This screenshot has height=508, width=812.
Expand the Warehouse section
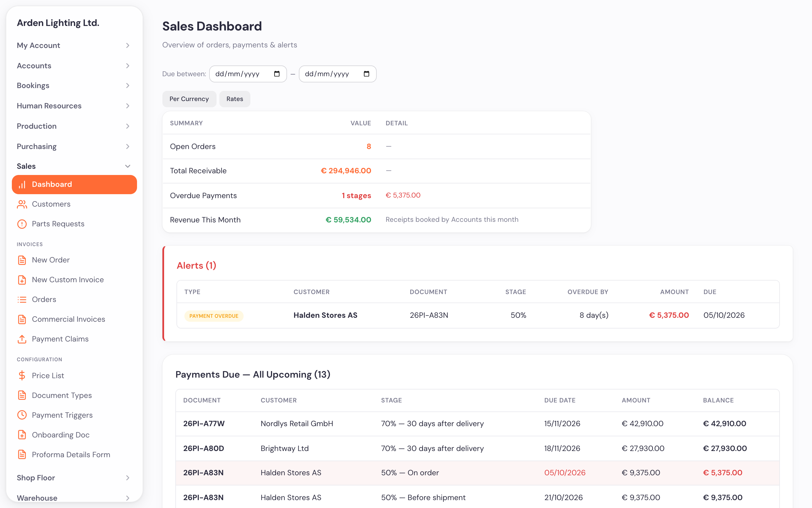coord(74,498)
